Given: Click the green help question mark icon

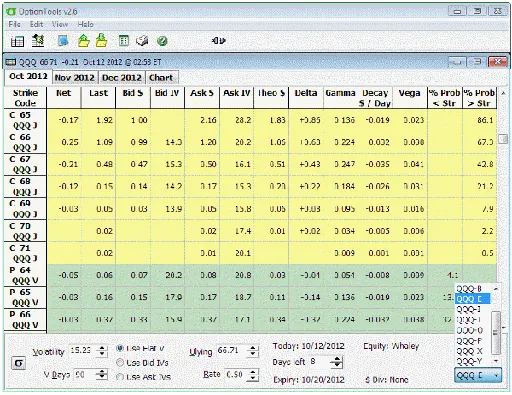Looking at the screenshot, I should coord(162,41).
